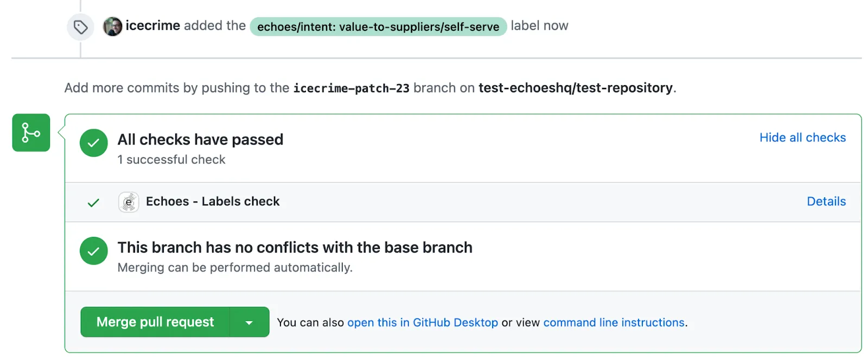Click the 'now' timestamp of label event
868x358 pixels.
tap(556, 26)
